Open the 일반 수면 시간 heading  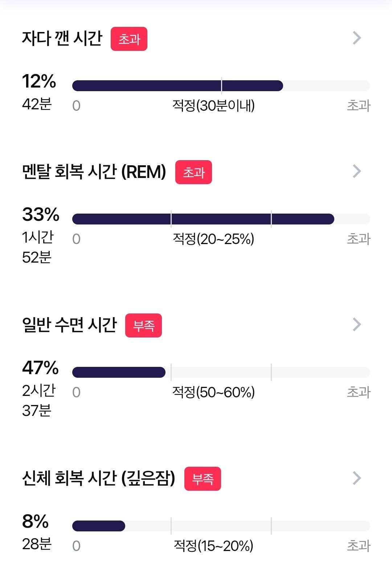pos(69,325)
